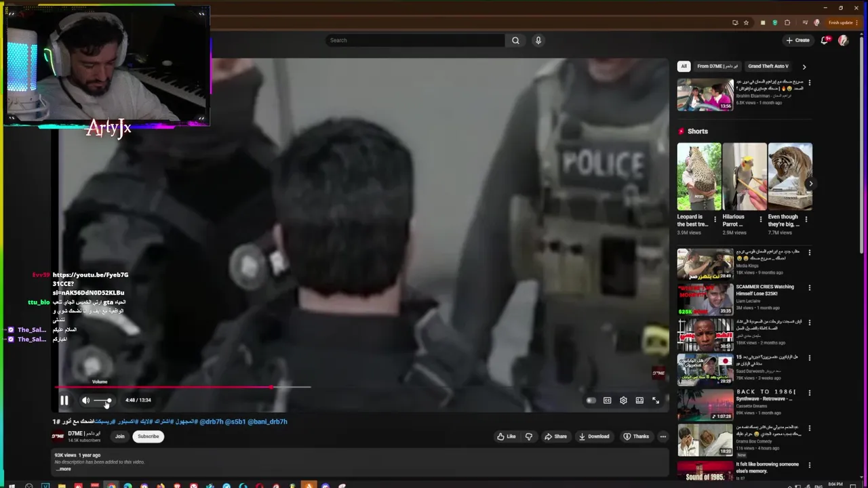Image resolution: width=868 pixels, height=488 pixels.
Task: Click the Finish update button
Action: pyautogui.click(x=844, y=22)
